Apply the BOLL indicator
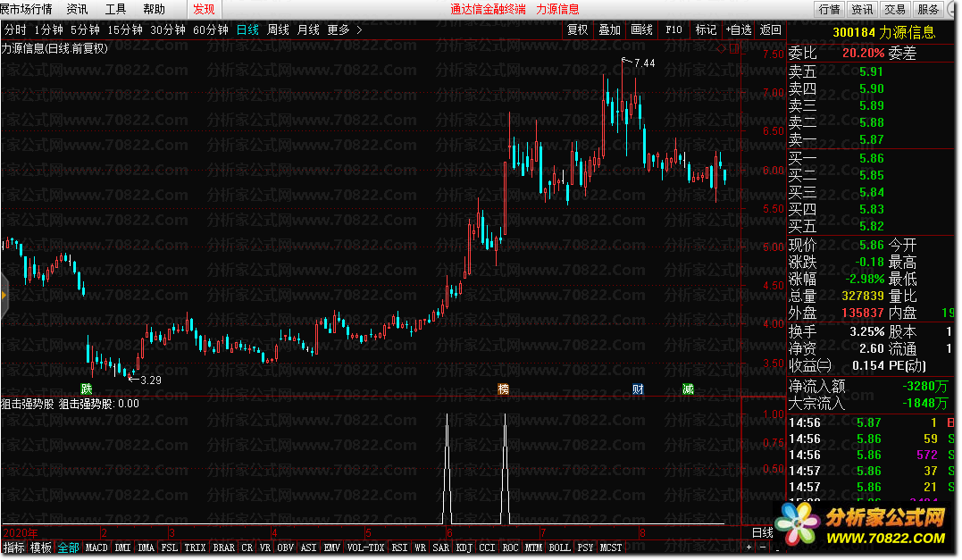This screenshot has height=560, width=962. (559, 547)
